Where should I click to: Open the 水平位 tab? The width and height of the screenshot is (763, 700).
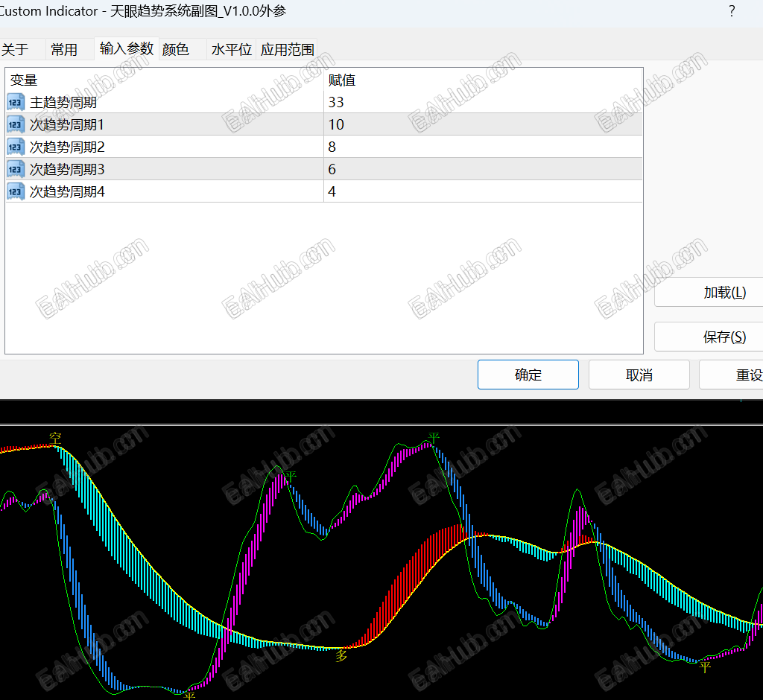coord(231,49)
